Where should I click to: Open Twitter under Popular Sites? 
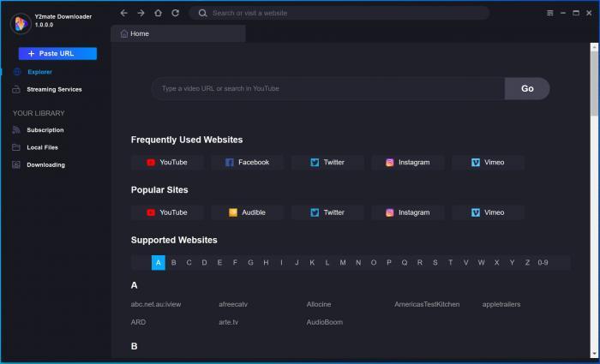tap(327, 212)
